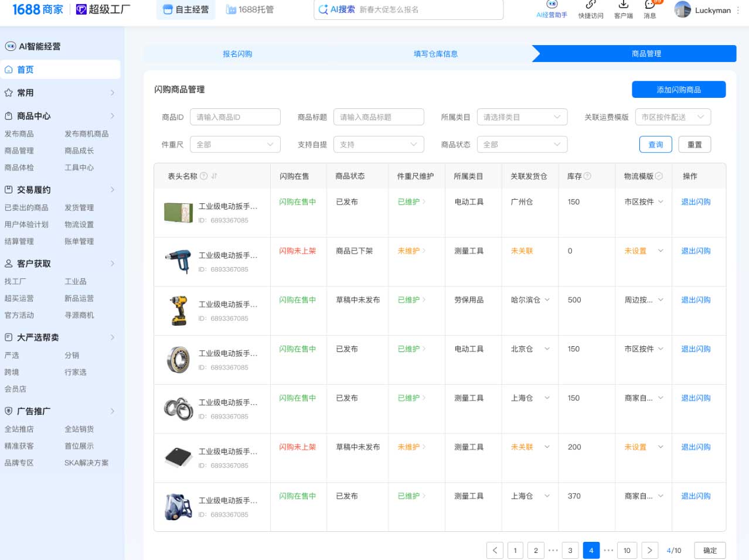Go to page 10
749x560 pixels.
click(627, 550)
